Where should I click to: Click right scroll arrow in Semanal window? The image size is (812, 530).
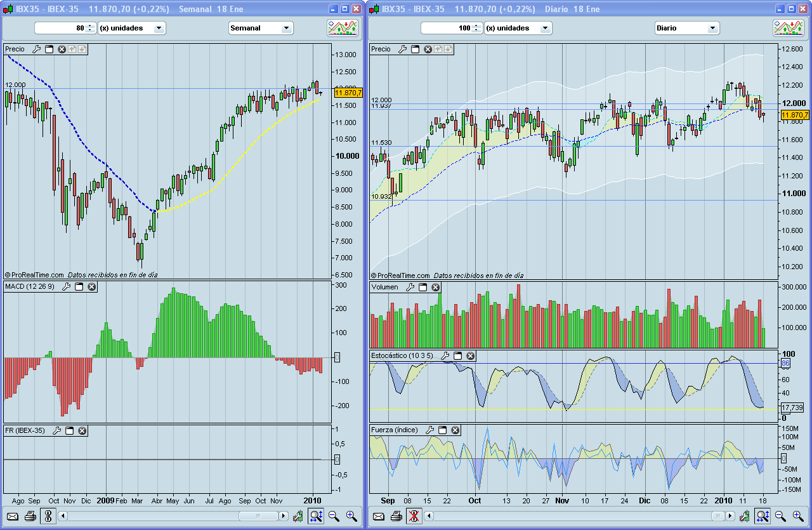coord(284,516)
